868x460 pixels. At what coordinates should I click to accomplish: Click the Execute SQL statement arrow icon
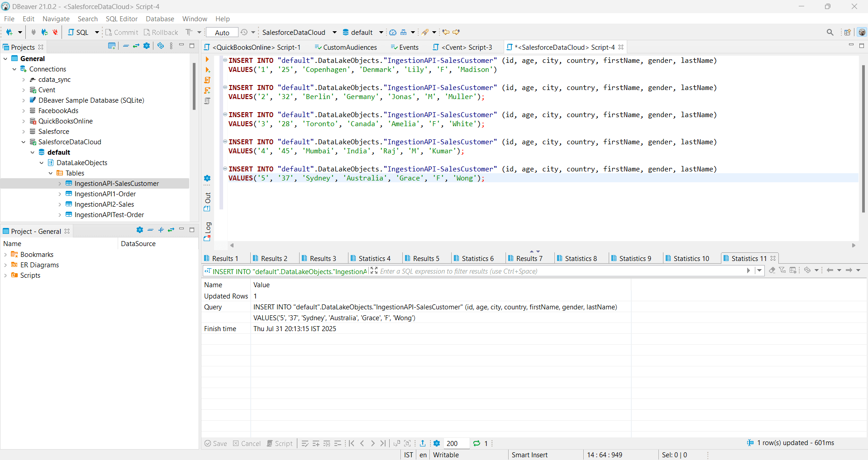coord(207,60)
